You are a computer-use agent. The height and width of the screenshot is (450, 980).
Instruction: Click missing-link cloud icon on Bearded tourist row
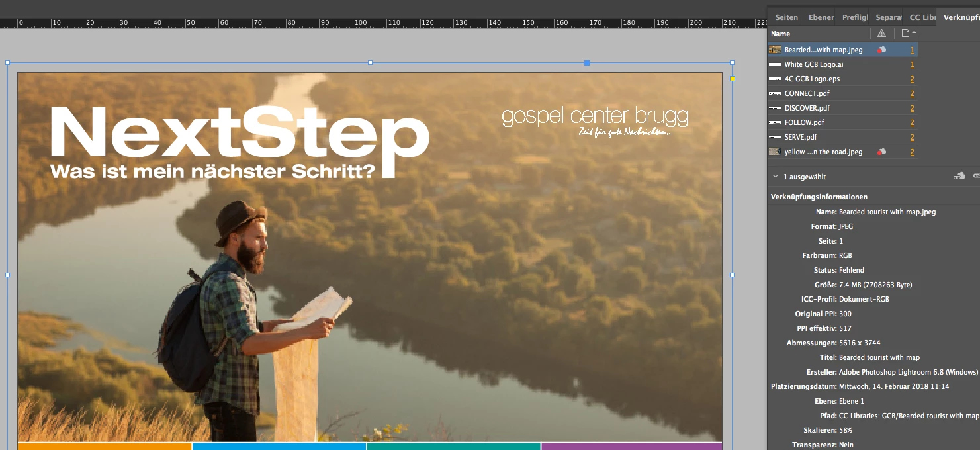tap(881, 50)
